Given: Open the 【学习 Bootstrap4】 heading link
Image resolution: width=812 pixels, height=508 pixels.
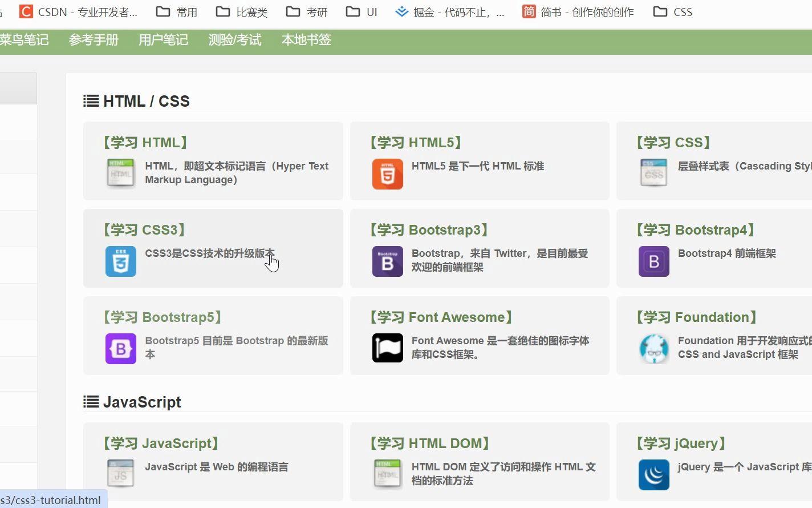Looking at the screenshot, I should pyautogui.click(x=696, y=229).
